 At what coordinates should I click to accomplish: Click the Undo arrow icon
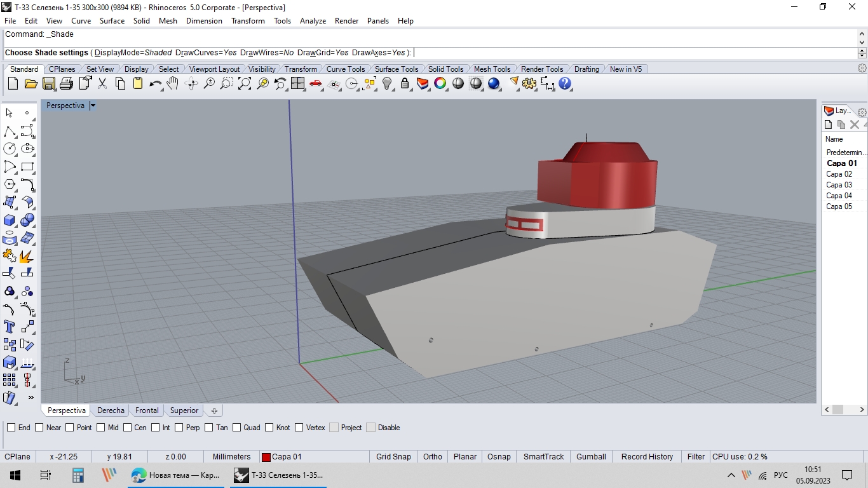155,83
